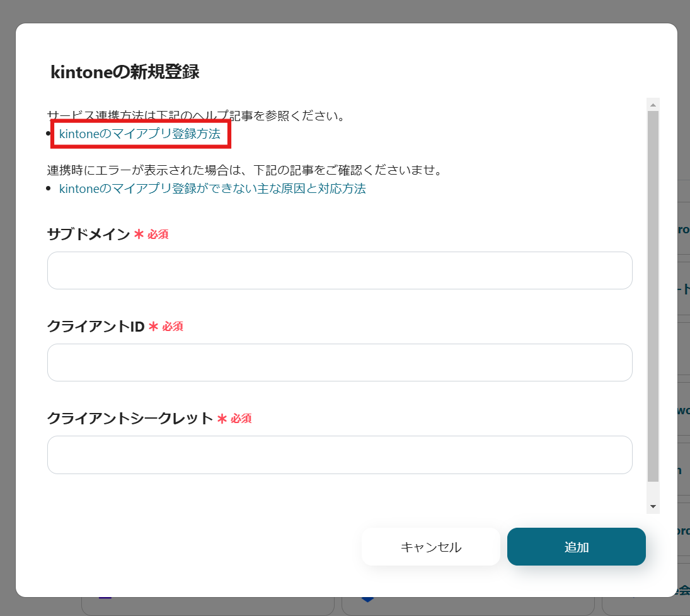690x616 pixels.
Task: Open the kintoneのマイアプリ登録方法 help link
Action: pyautogui.click(x=139, y=134)
